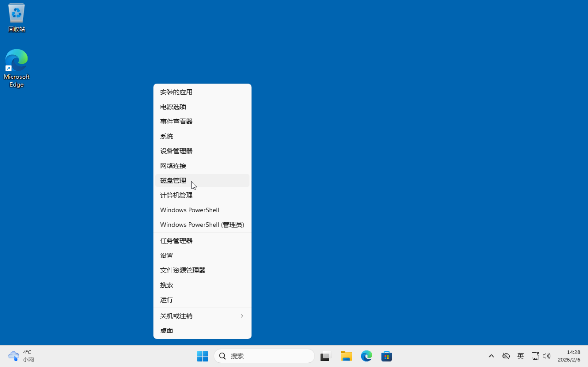Open Task View from taskbar
The width and height of the screenshot is (588, 367).
coord(325,356)
